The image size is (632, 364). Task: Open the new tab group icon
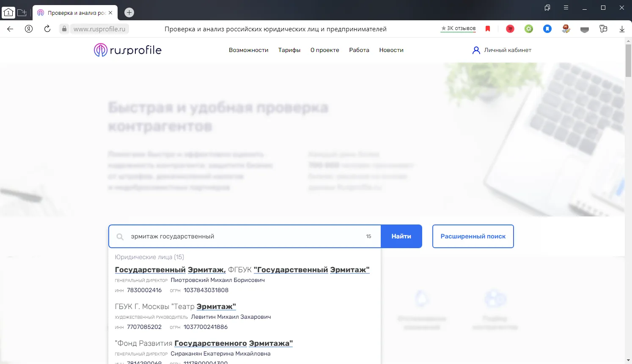tap(22, 13)
